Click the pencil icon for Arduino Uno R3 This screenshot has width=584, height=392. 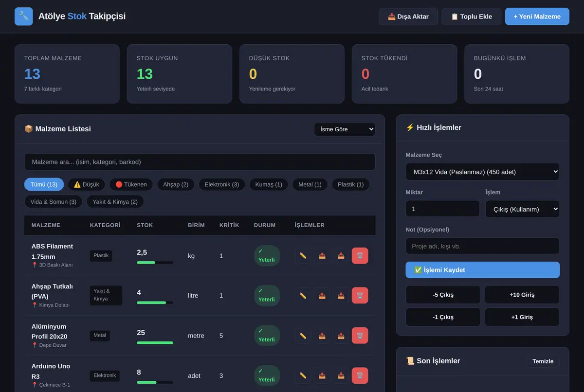303,375
